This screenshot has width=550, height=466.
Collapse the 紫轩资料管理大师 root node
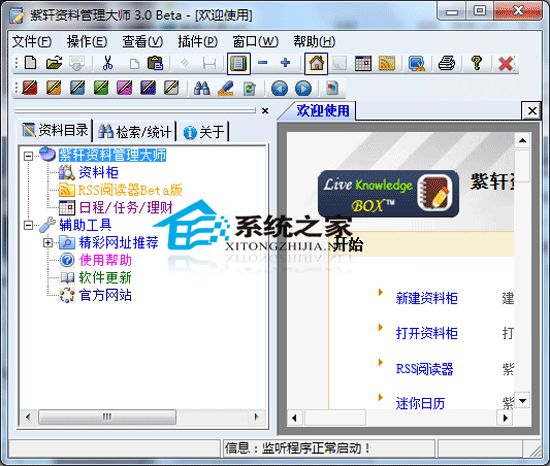(28, 156)
